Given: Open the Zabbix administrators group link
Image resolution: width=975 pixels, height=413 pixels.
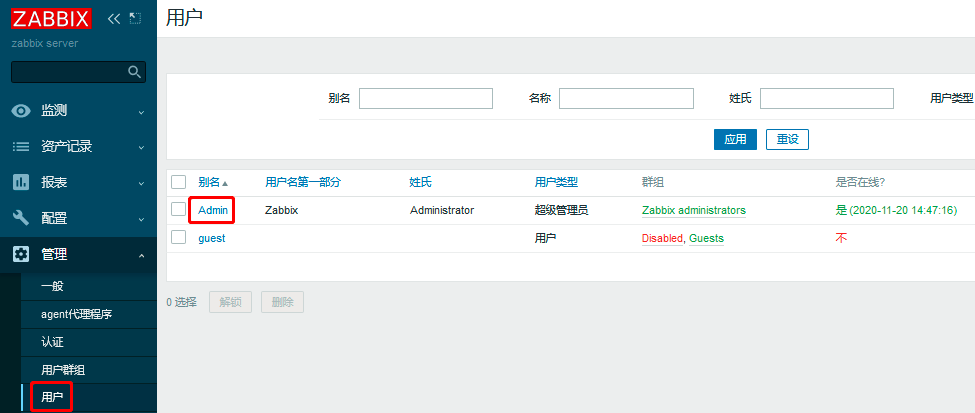Looking at the screenshot, I should [x=693, y=210].
